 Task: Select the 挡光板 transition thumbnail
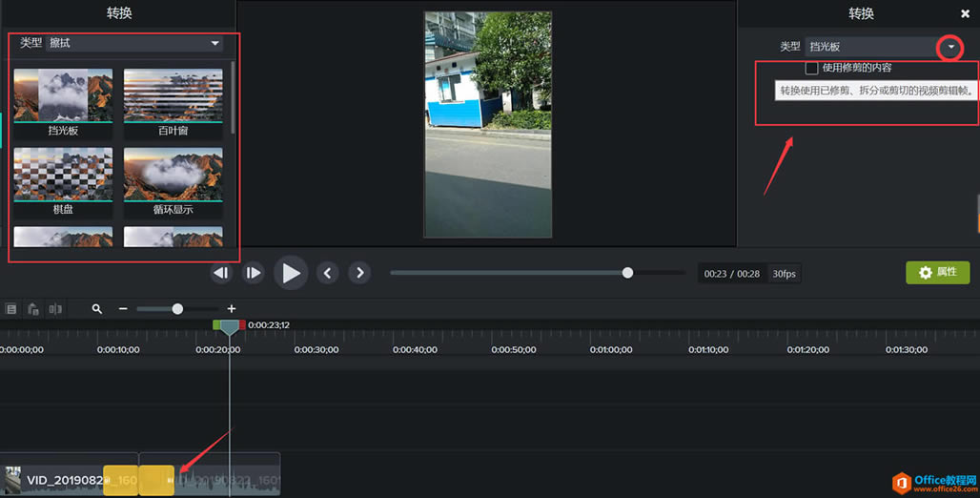[63, 95]
